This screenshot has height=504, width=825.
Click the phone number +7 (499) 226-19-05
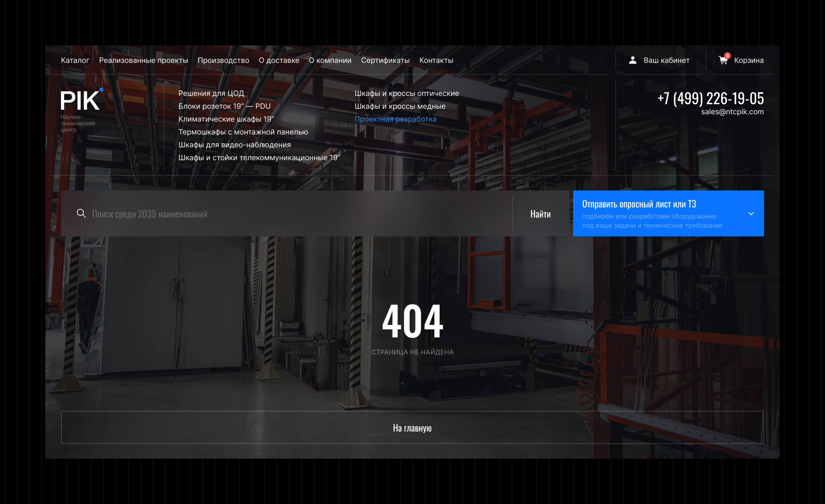coord(711,98)
